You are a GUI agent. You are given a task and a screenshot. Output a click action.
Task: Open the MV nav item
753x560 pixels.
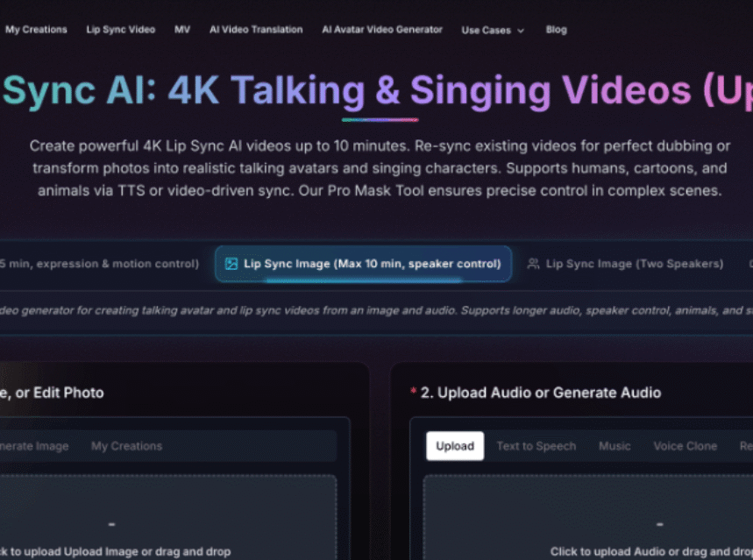tap(182, 30)
